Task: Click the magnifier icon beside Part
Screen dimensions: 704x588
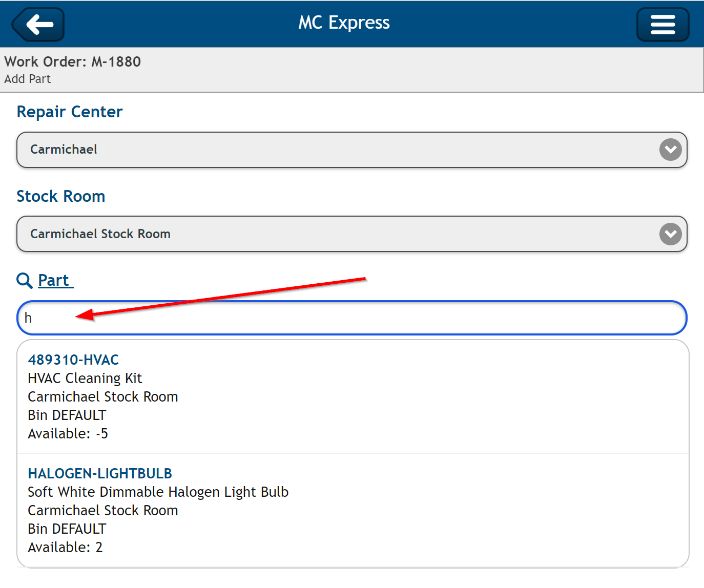Action: click(24, 280)
